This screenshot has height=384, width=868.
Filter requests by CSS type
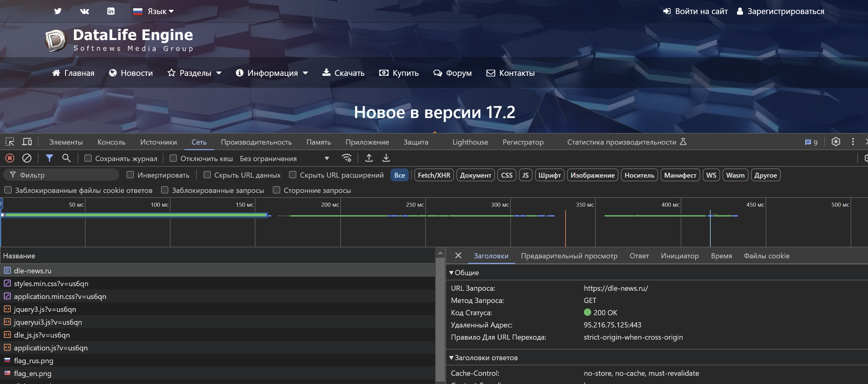507,175
